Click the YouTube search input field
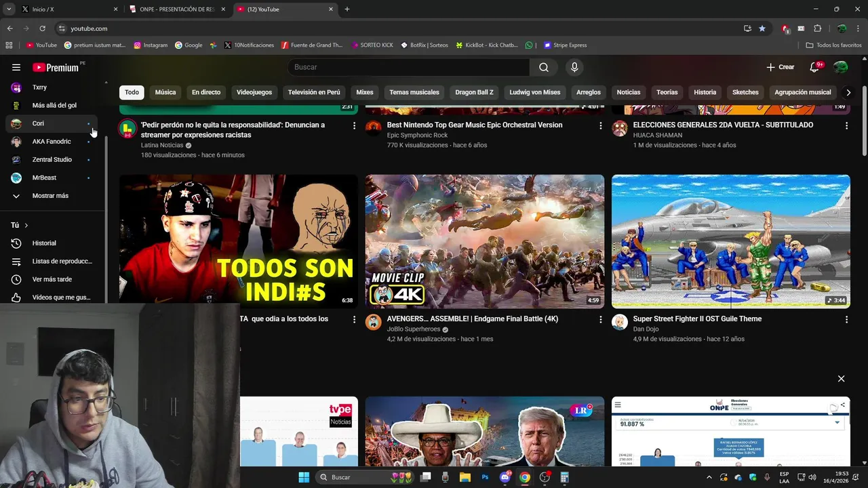 point(409,67)
